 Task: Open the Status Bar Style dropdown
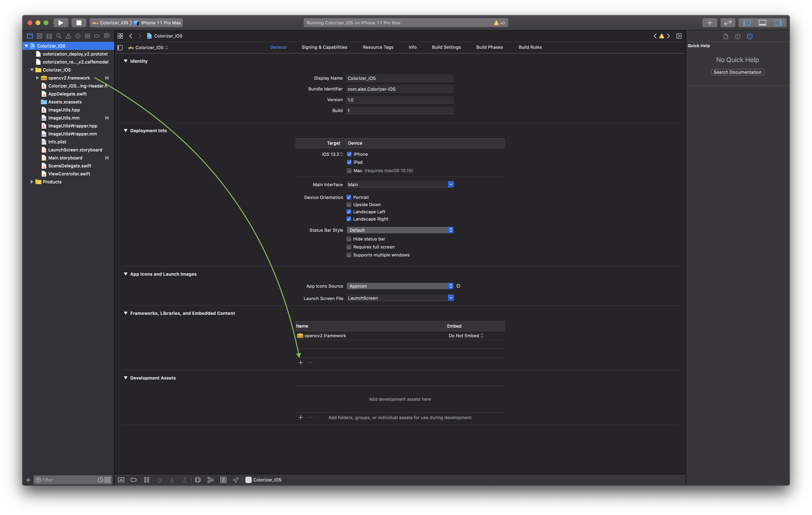pos(400,230)
